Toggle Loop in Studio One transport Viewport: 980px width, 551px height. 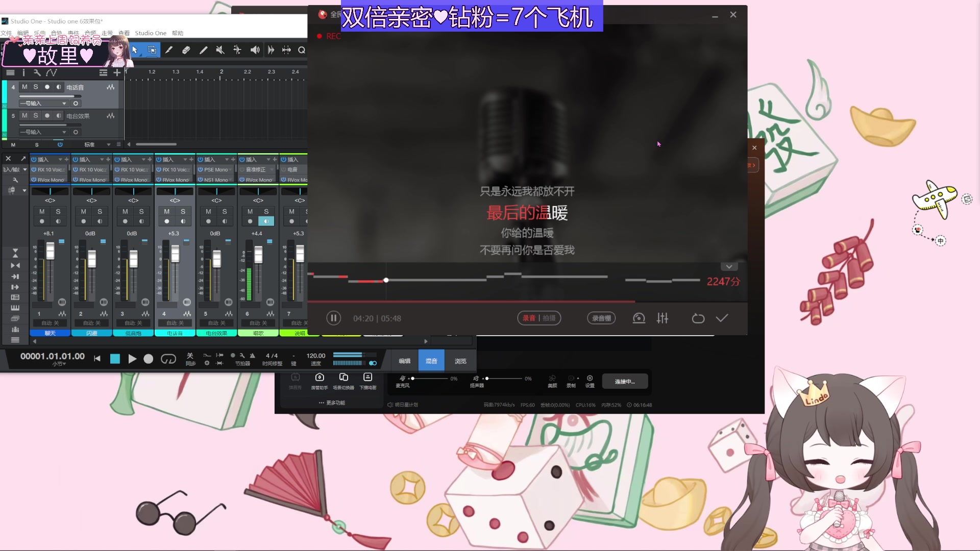[x=168, y=359]
